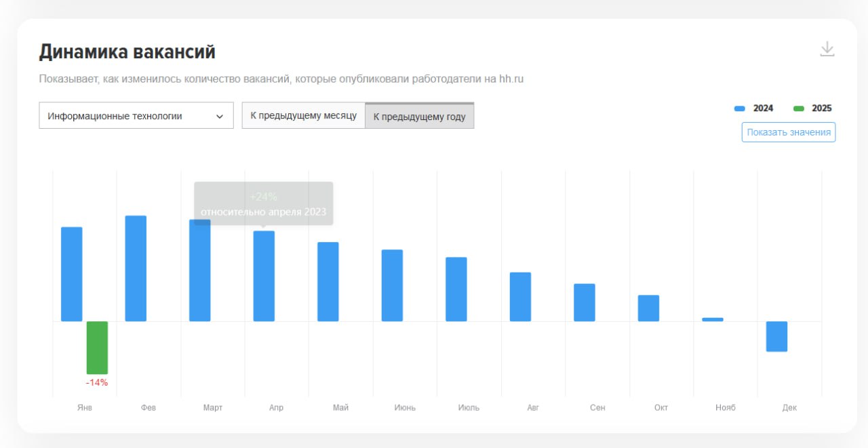Image resolution: width=868 pixels, height=448 pixels.
Task: Click the dropdown chevron arrow
Action: tap(220, 117)
